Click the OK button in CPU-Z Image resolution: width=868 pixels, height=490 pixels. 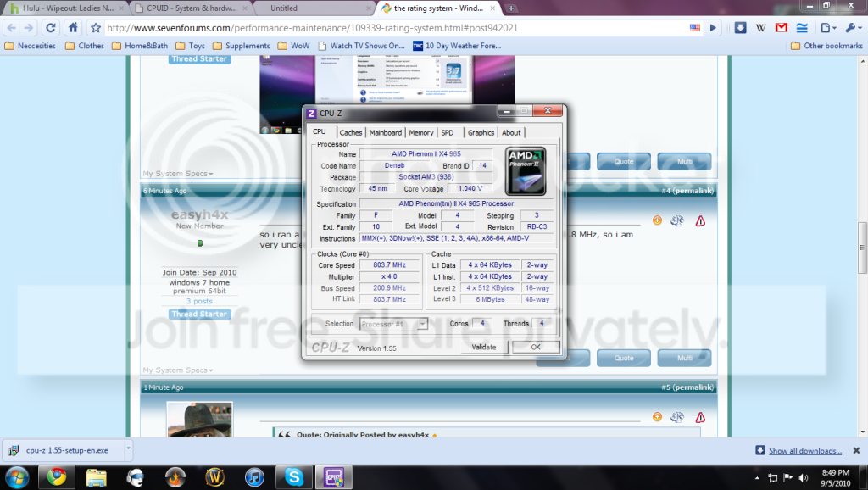(536, 347)
